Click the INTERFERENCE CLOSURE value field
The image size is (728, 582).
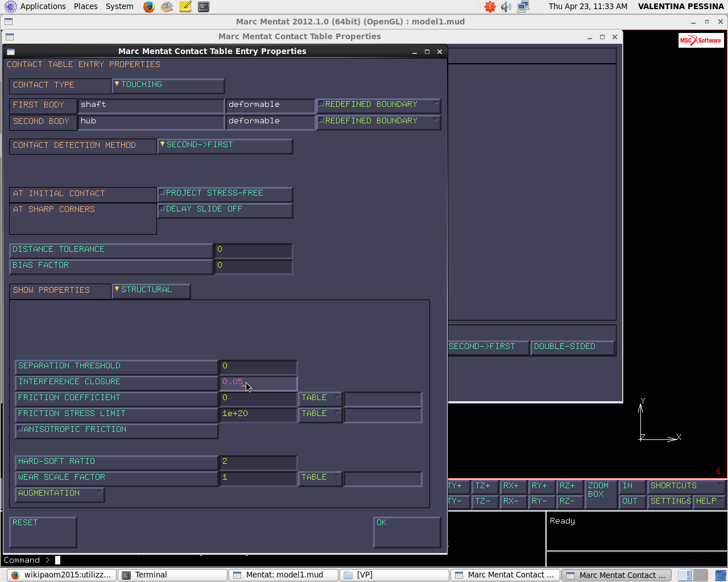point(258,383)
